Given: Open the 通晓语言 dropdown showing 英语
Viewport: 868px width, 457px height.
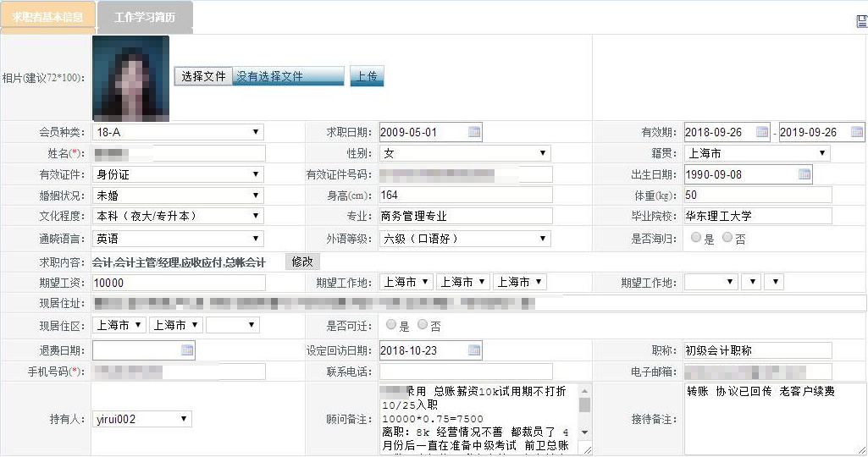Looking at the screenshot, I should click(x=178, y=239).
